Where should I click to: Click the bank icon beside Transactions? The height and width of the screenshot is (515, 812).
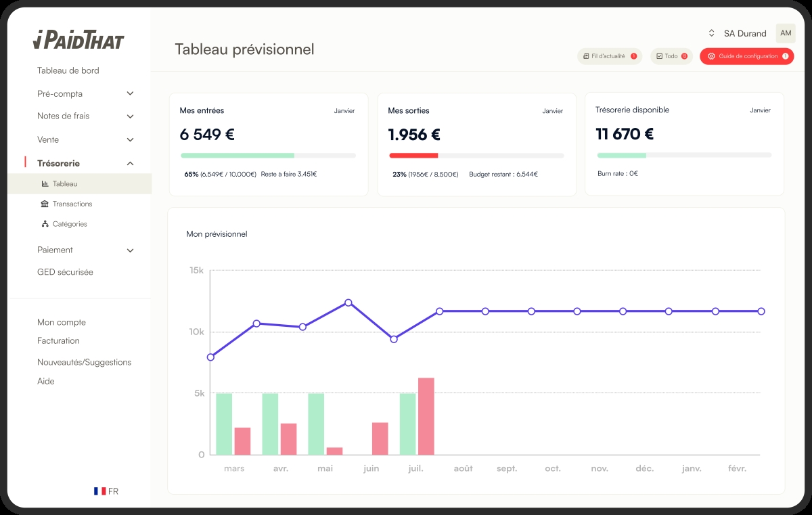pos(45,204)
